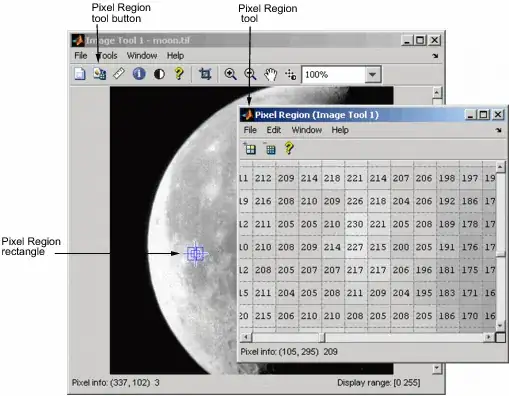Click the horizontal scrollbar thumb in Pixel Region
This screenshot has height=396, width=509.
click(322, 337)
